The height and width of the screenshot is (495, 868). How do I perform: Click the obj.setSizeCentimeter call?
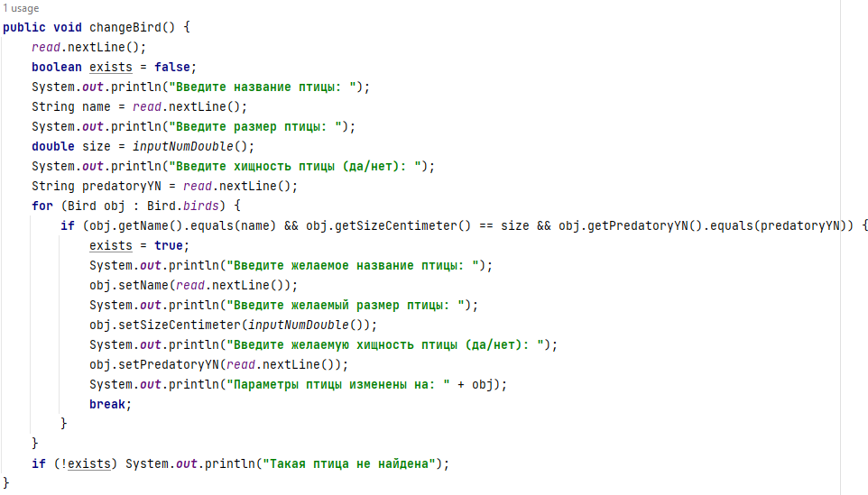pos(233,325)
